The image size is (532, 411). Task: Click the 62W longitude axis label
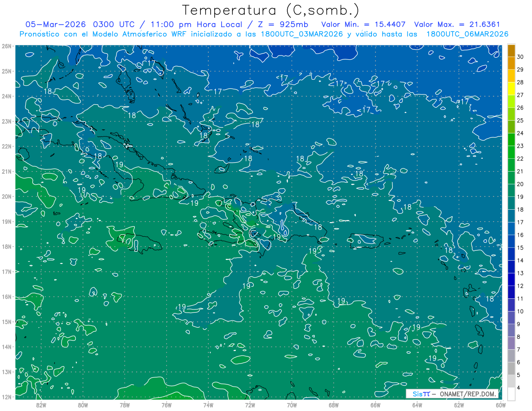pyautogui.click(x=459, y=405)
